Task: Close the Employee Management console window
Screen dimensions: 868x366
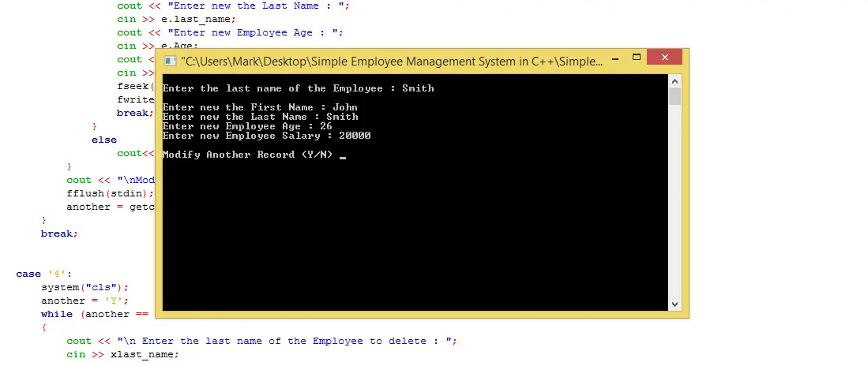Action: point(664,59)
